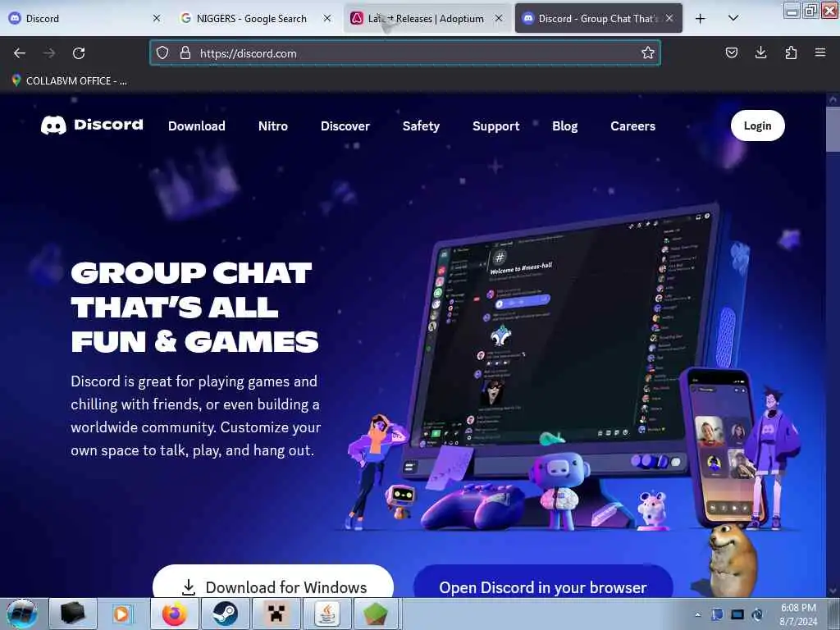The image size is (840, 630).
Task: Open the tracking protection shield icon
Action: click(162, 52)
